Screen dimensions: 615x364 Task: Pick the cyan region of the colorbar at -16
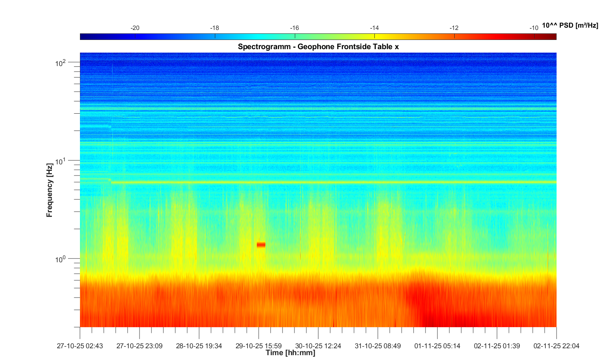click(x=295, y=36)
